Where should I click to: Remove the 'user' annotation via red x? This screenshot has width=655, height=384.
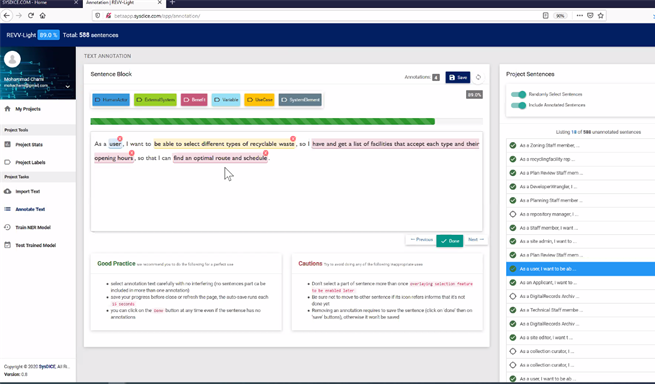pyautogui.click(x=120, y=138)
